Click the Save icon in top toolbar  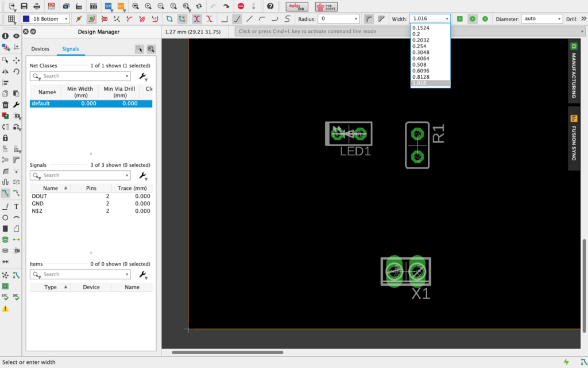click(x=24, y=6)
